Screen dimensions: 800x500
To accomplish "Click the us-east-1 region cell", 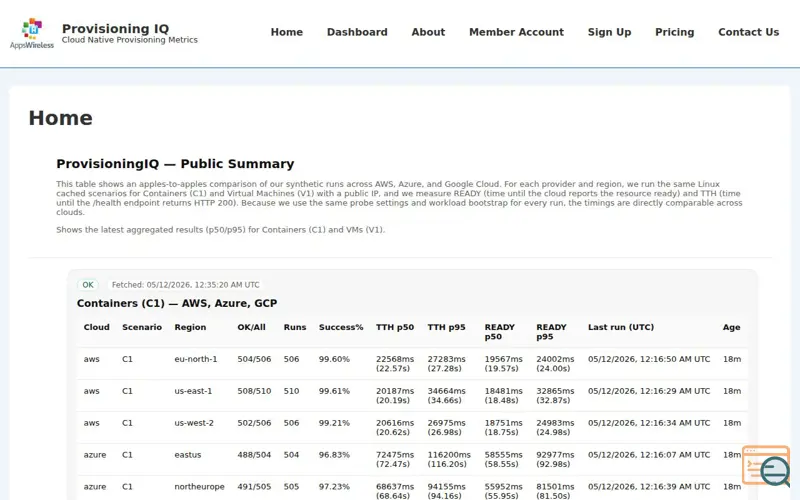I will pos(193,391).
